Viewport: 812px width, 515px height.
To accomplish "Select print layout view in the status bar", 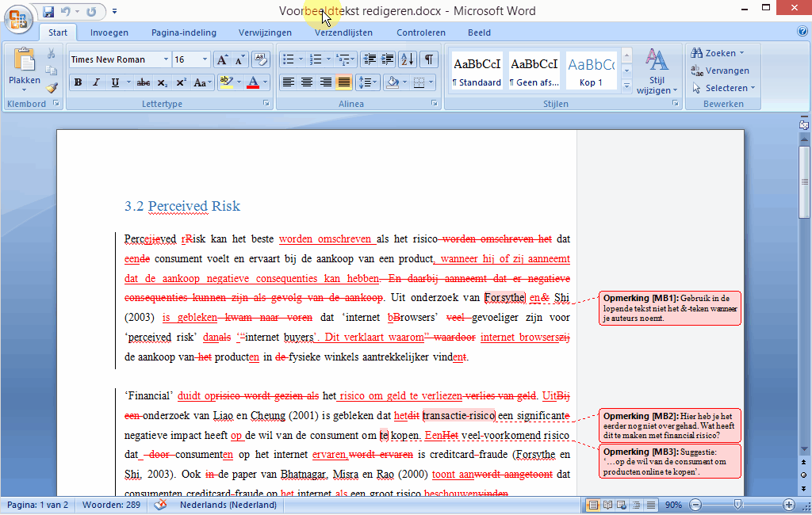I will [593, 505].
